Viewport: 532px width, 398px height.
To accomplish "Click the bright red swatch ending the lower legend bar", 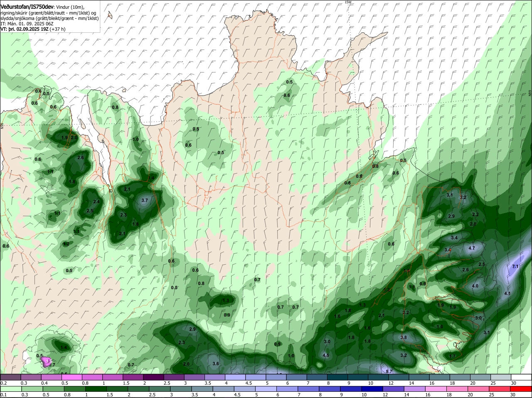I will pos(522,389).
